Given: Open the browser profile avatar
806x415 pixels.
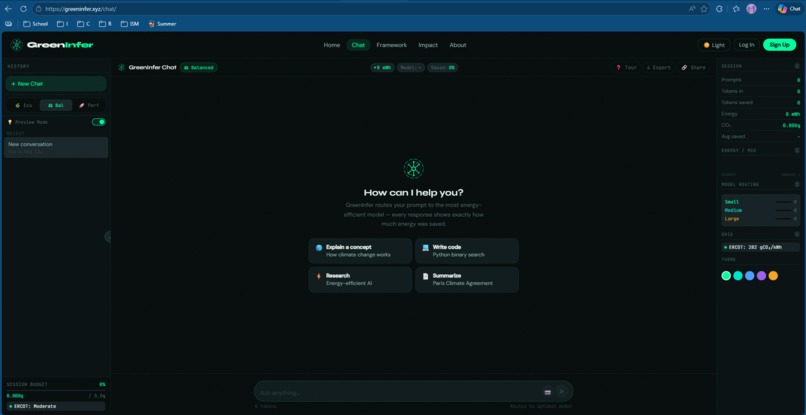Looking at the screenshot, I should [751, 9].
